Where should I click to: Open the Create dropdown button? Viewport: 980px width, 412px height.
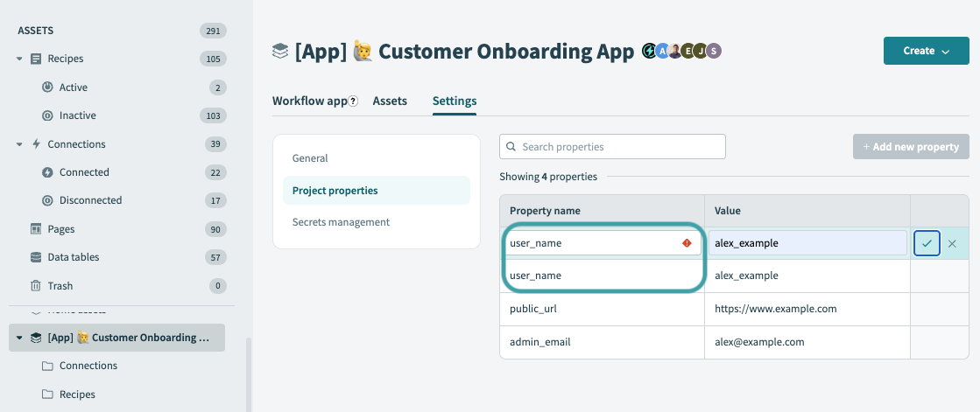[x=926, y=51]
